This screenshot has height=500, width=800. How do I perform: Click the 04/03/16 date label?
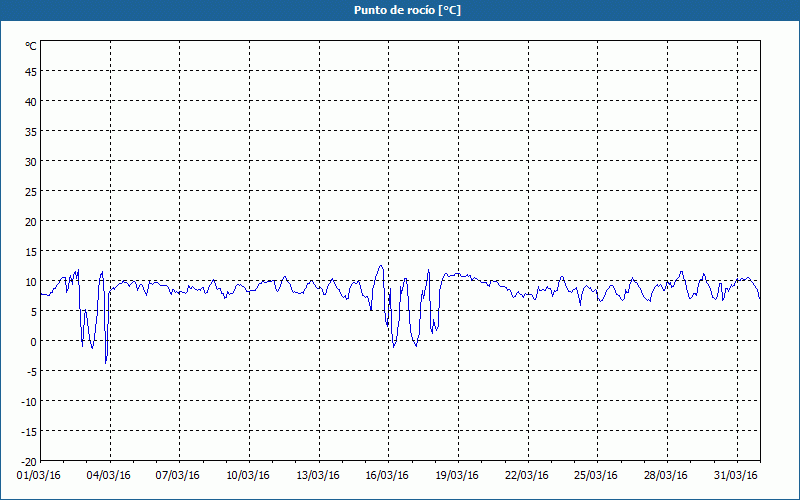109,476
